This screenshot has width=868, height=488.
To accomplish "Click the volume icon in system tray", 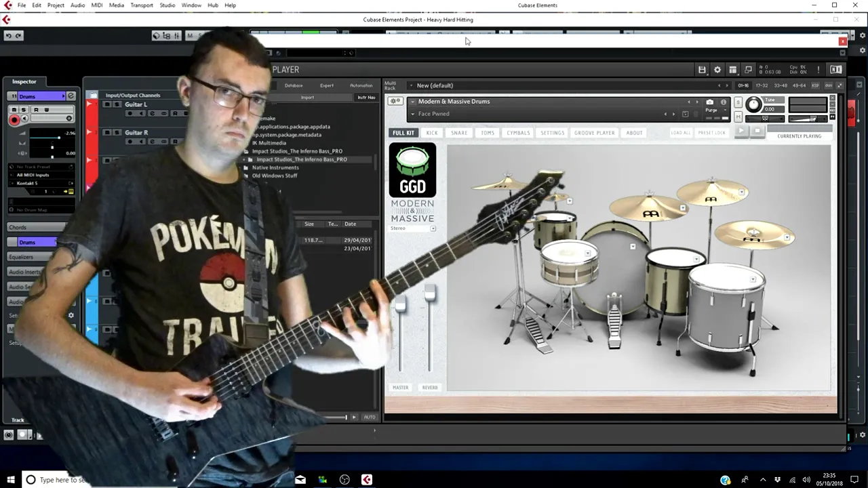I will 806,480.
